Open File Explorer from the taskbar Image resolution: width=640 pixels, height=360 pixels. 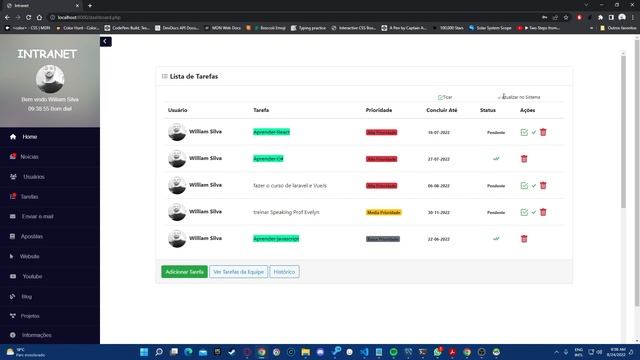pyautogui.click(x=305, y=352)
